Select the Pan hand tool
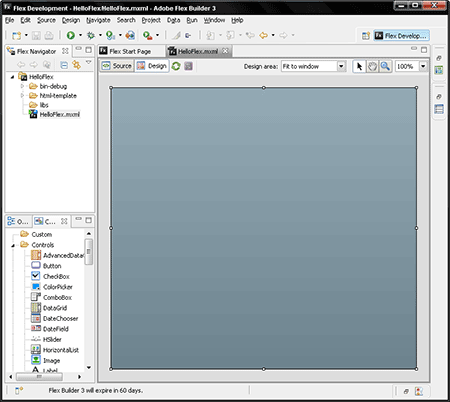450x402 pixels. pos(372,66)
